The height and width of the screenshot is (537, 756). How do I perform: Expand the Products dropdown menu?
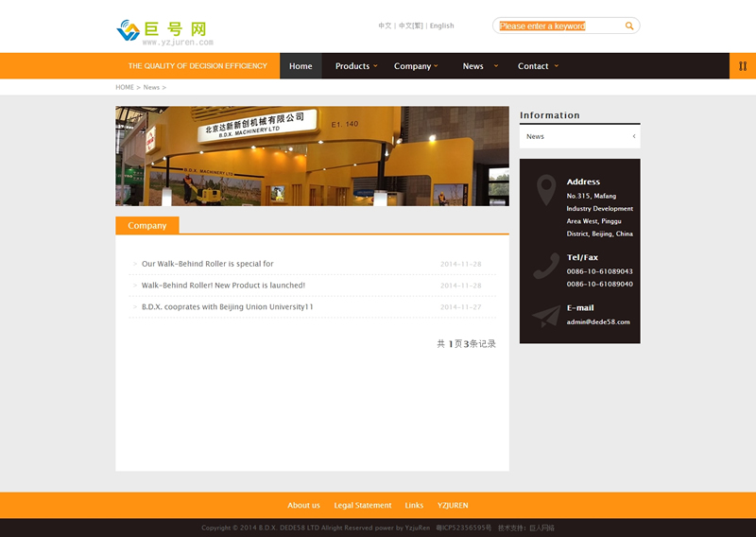(356, 66)
